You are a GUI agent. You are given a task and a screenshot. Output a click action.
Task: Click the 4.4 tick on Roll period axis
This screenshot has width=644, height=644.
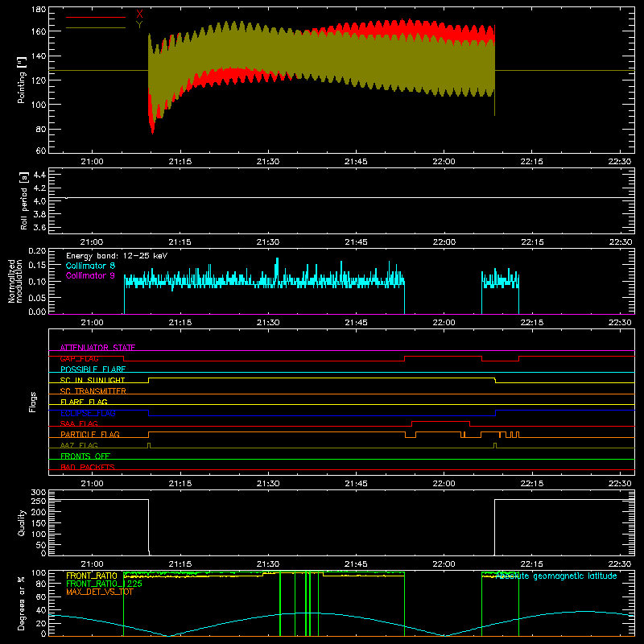pos(39,175)
